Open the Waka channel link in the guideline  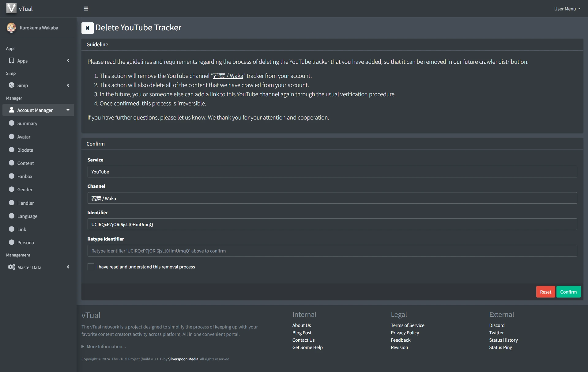pyautogui.click(x=228, y=76)
